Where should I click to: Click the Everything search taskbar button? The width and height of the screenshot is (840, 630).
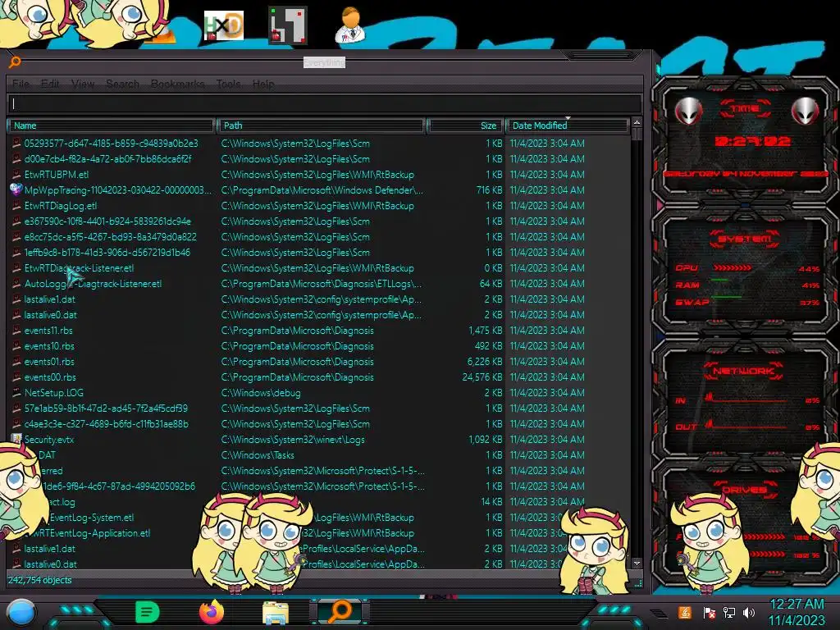(340, 612)
